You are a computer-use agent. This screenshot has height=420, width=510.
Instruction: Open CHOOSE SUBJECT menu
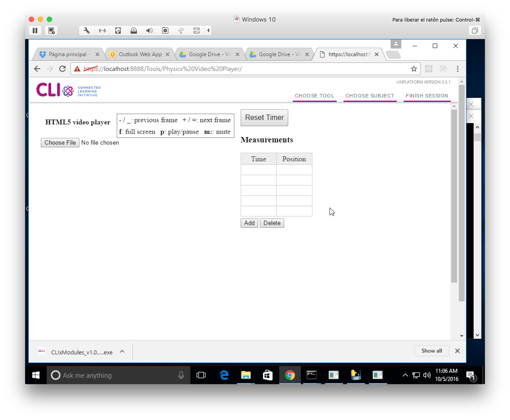(x=370, y=96)
